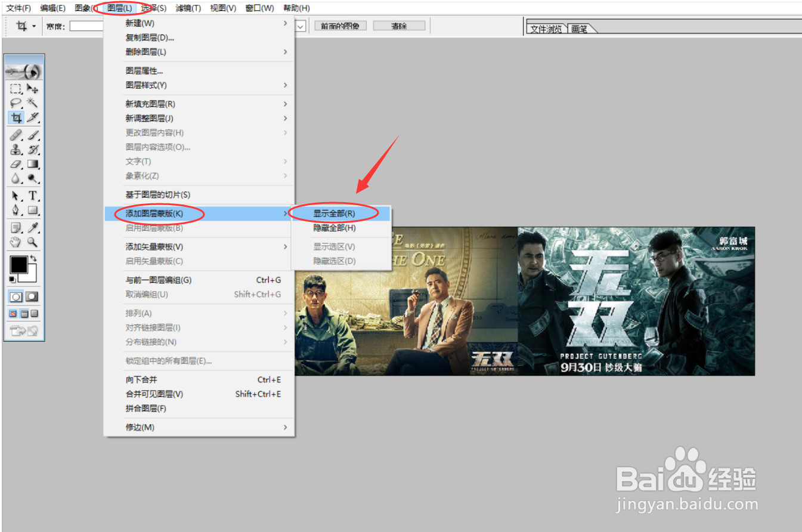Viewport: 802px width, 532px height.
Task: Open the 滤镜(T) menu
Action: click(x=188, y=8)
